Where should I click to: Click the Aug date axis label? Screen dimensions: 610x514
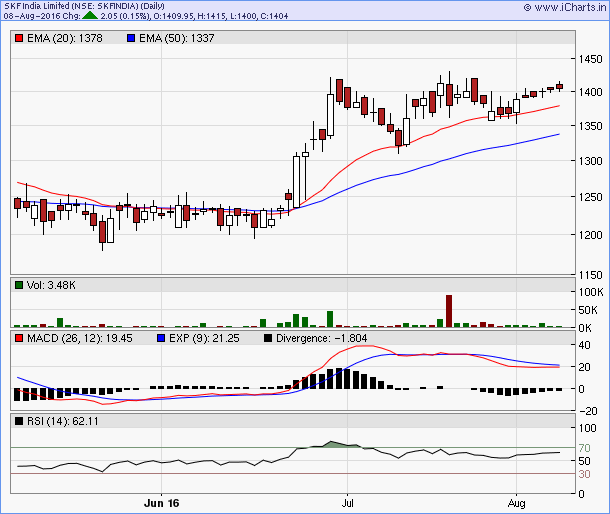point(516,503)
